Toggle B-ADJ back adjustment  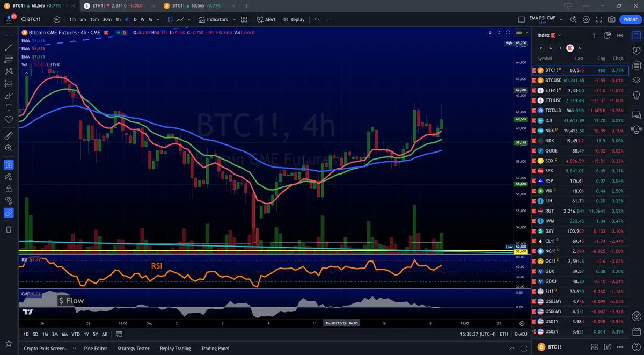pyautogui.click(x=521, y=334)
